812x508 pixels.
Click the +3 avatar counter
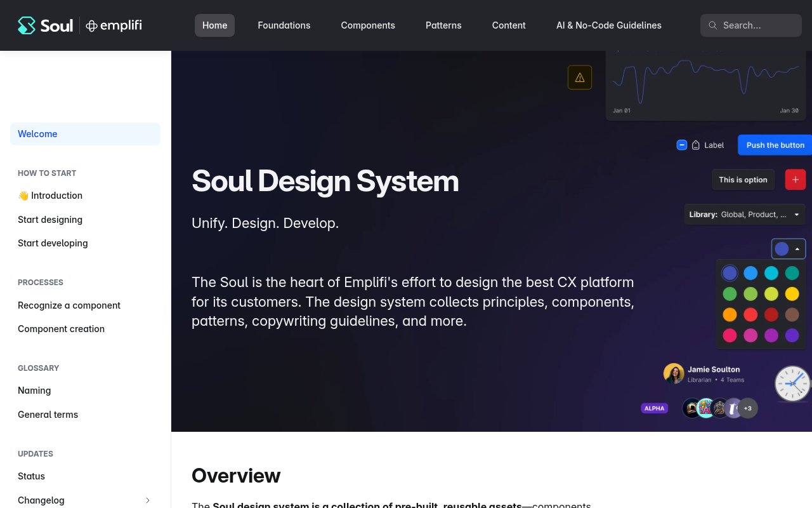748,408
